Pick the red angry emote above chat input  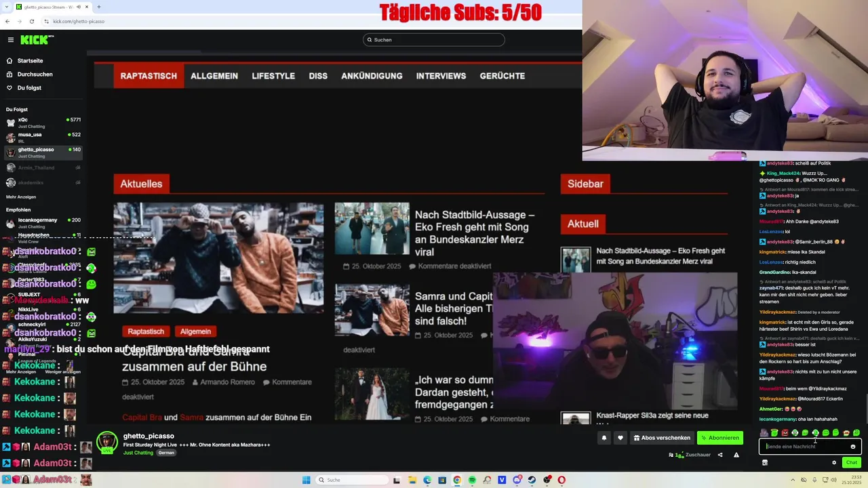[785, 432]
